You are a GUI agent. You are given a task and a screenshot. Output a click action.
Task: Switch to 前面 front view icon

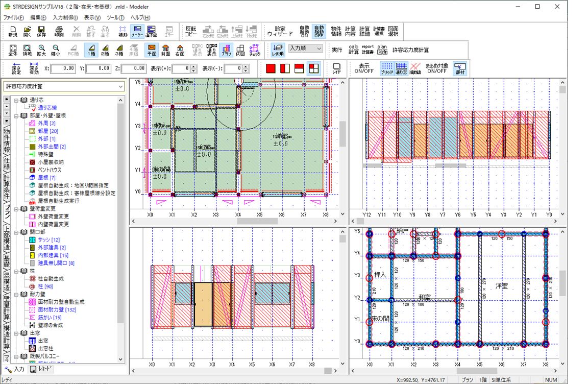click(x=166, y=50)
